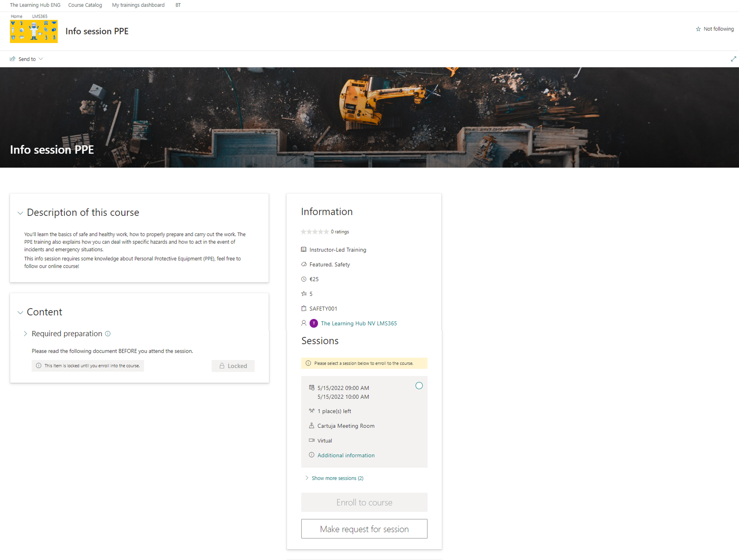
Task: Click the clipboard icon beside SAFETY001
Action: click(304, 308)
